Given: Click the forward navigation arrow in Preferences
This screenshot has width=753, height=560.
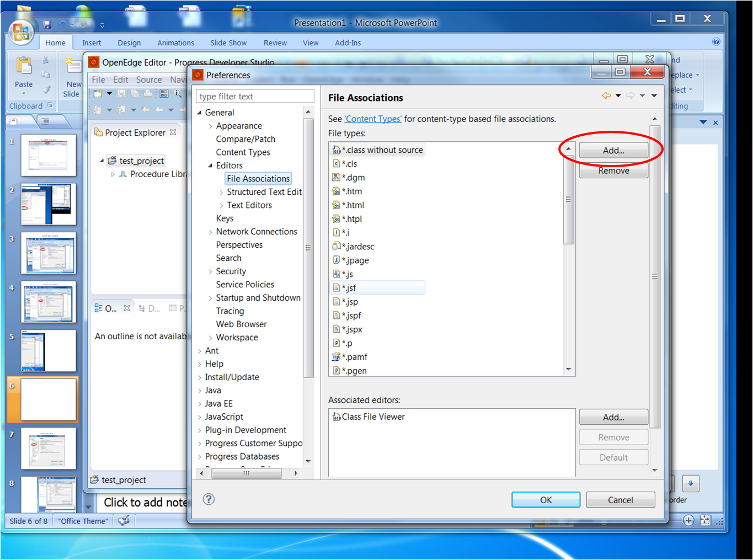Looking at the screenshot, I should pyautogui.click(x=631, y=95).
